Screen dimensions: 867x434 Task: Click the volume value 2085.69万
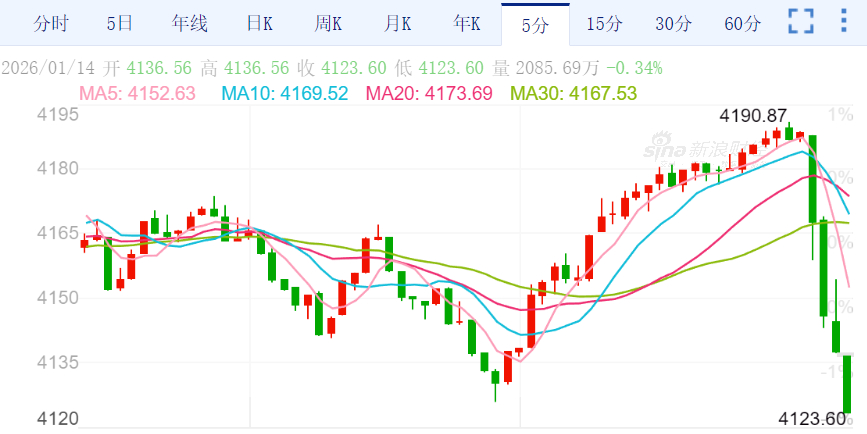click(557, 69)
